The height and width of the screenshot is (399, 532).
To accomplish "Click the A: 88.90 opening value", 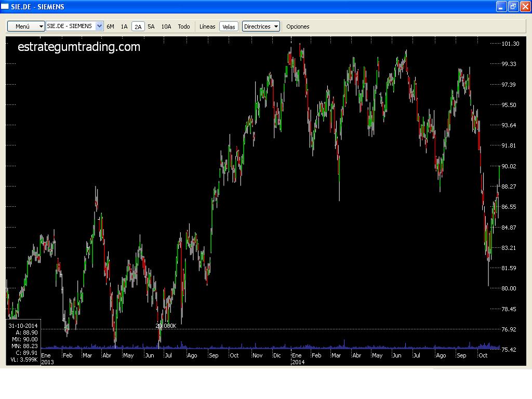I will (x=26, y=332).
